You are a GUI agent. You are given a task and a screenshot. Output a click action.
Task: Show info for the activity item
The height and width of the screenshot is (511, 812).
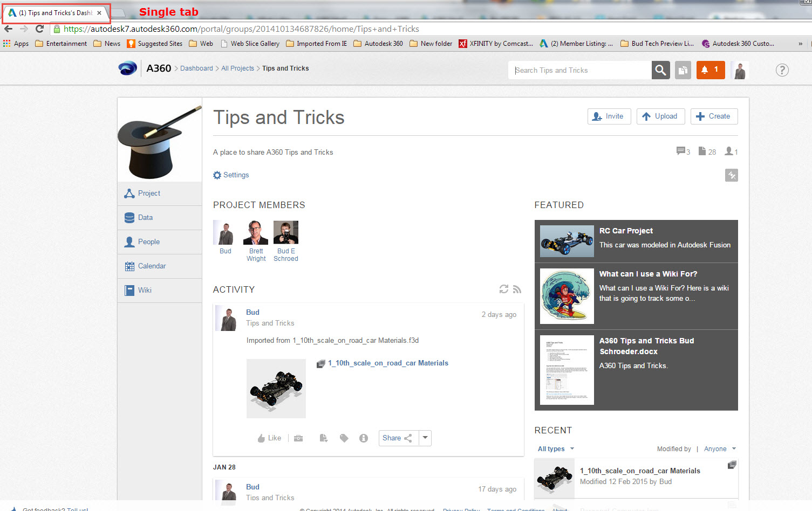pyautogui.click(x=363, y=438)
